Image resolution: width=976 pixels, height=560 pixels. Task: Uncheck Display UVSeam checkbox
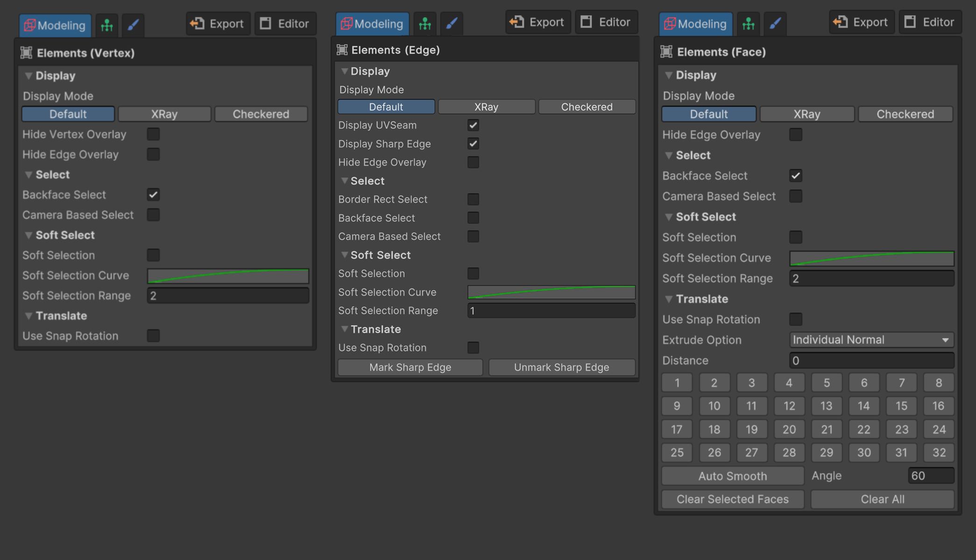click(x=473, y=125)
